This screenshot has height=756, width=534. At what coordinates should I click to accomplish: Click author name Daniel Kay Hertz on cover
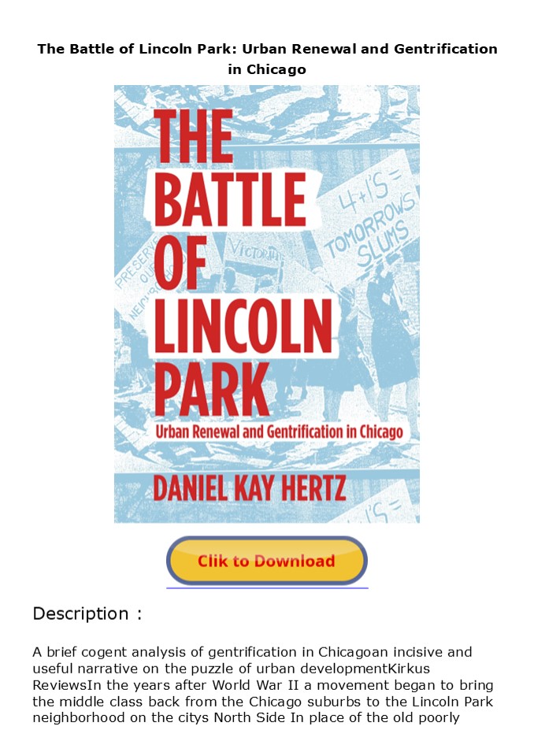pos(250,488)
